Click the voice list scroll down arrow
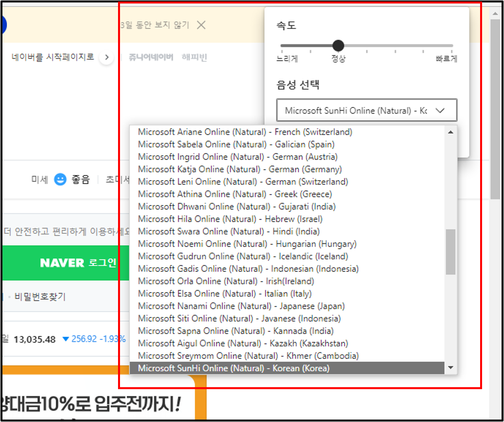This screenshot has width=504, height=422. (451, 368)
